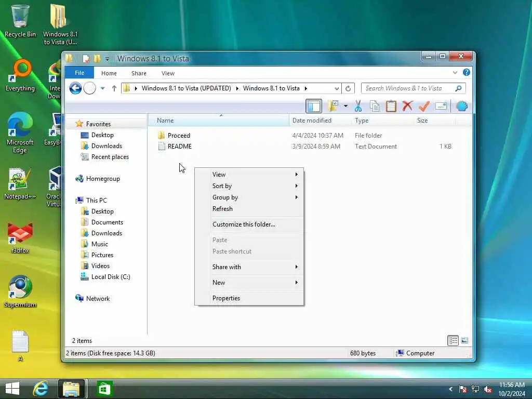Open Share with submenu
The height and width of the screenshot is (399, 532).
tap(249, 267)
